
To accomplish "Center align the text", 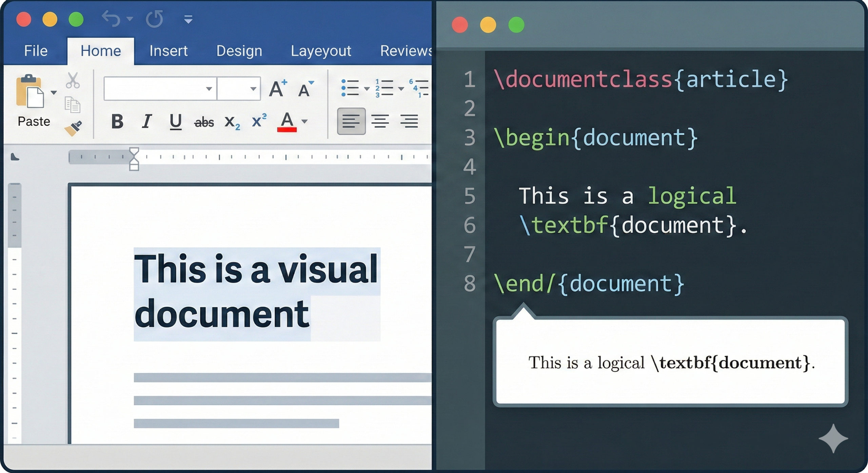I will point(380,121).
